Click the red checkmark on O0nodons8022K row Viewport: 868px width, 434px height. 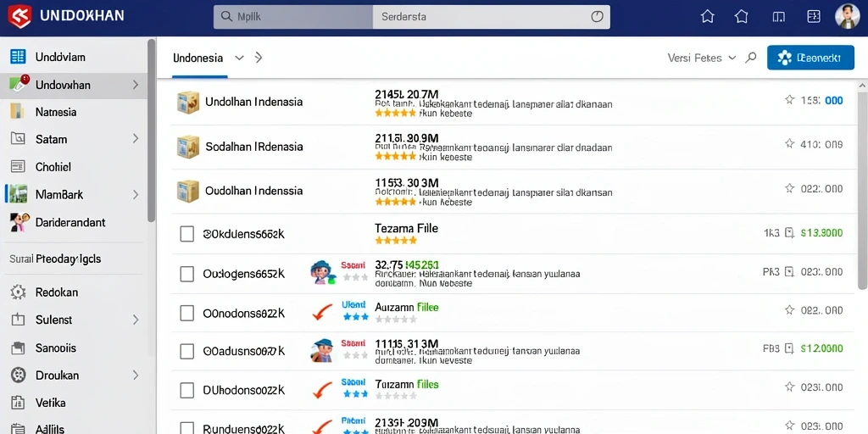(x=322, y=312)
